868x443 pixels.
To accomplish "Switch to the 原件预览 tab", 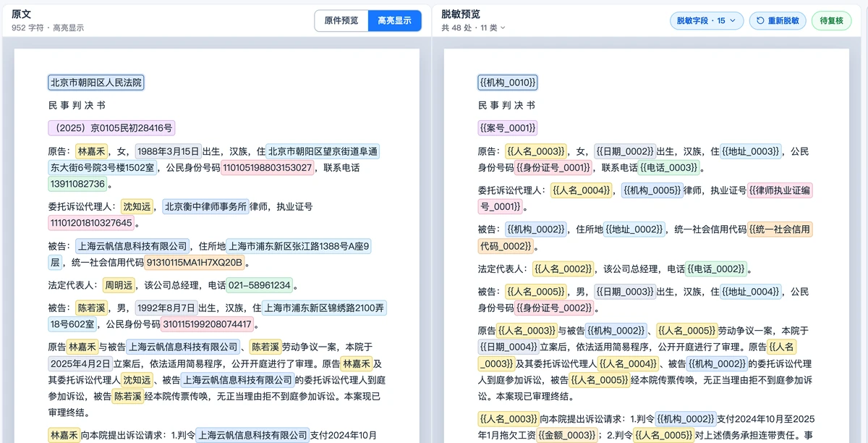I will tap(341, 21).
